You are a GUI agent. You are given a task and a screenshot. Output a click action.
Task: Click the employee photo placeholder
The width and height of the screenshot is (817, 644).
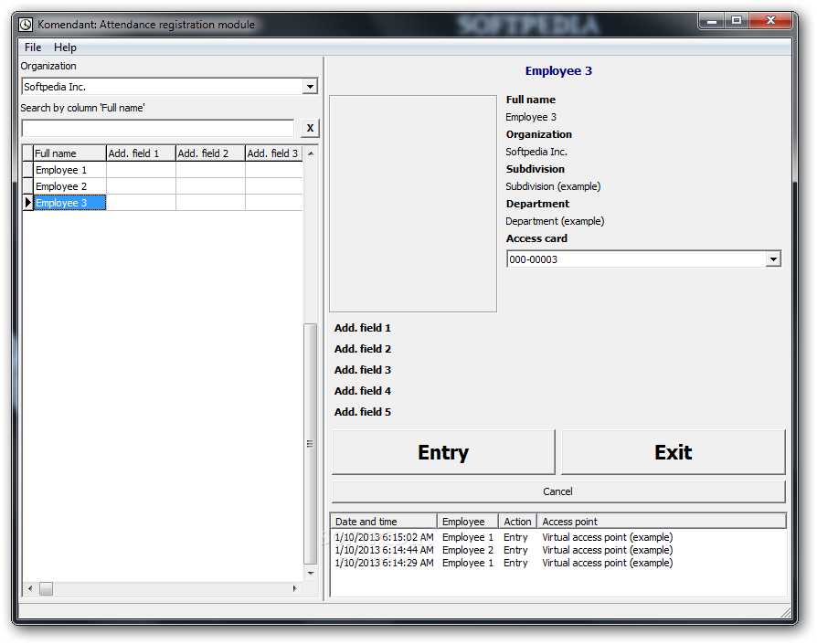(413, 204)
